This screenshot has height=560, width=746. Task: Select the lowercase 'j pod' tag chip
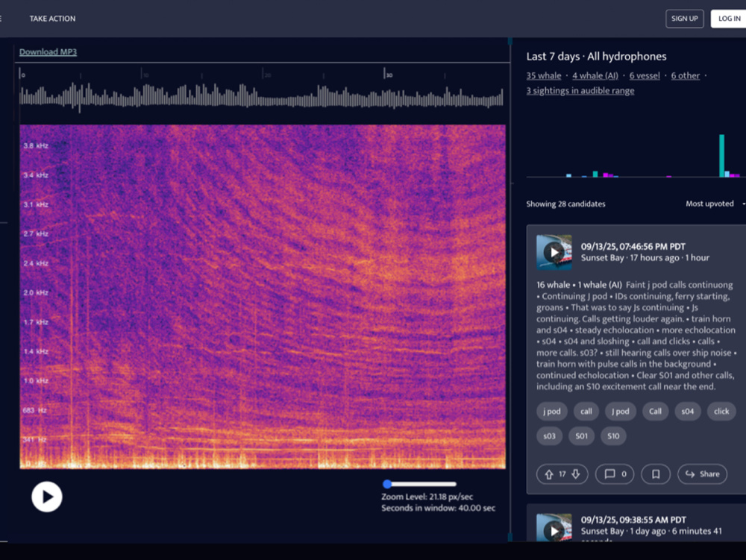tap(552, 411)
